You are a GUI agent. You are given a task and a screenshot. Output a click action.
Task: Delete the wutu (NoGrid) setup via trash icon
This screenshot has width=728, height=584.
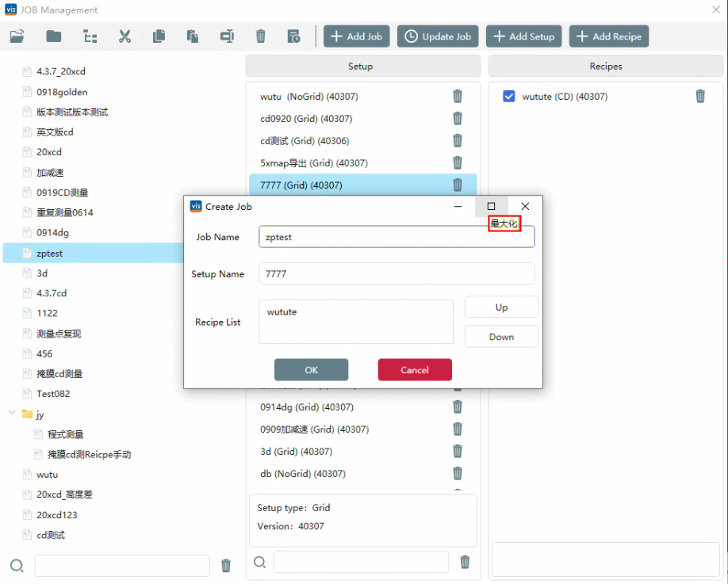click(458, 96)
